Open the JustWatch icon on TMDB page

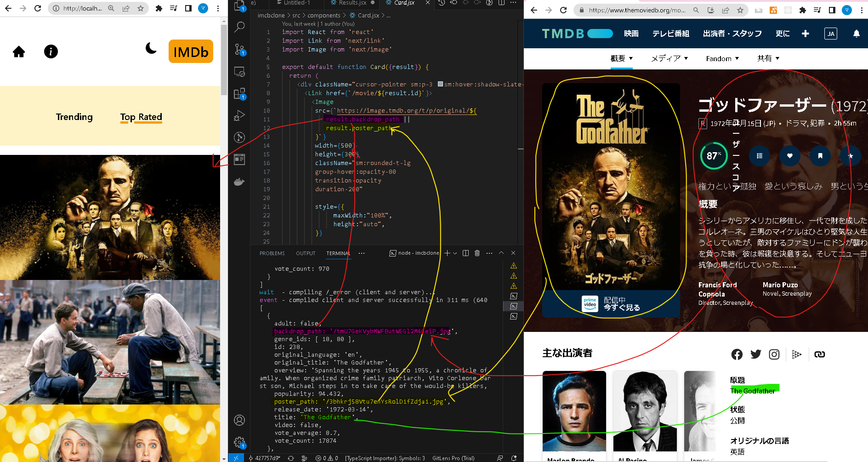(x=797, y=354)
